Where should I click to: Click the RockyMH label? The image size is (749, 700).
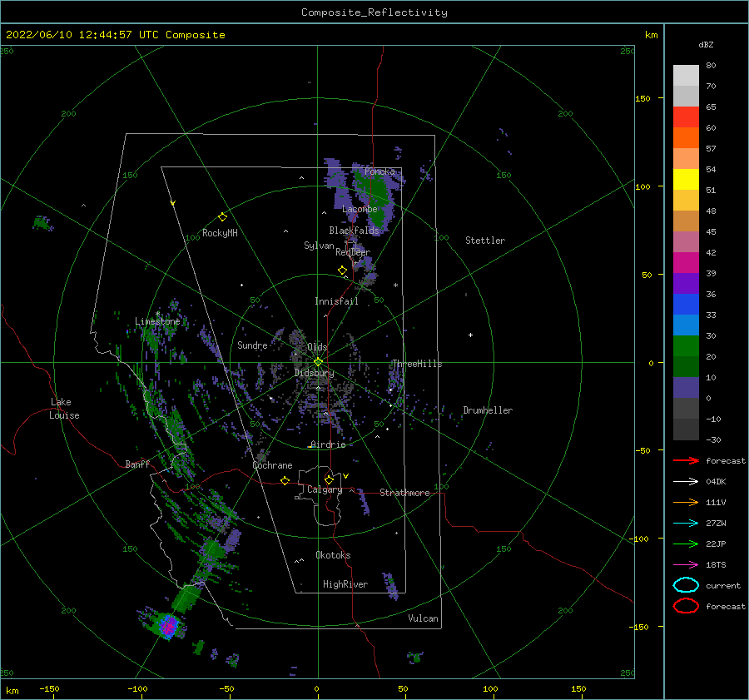tap(220, 233)
